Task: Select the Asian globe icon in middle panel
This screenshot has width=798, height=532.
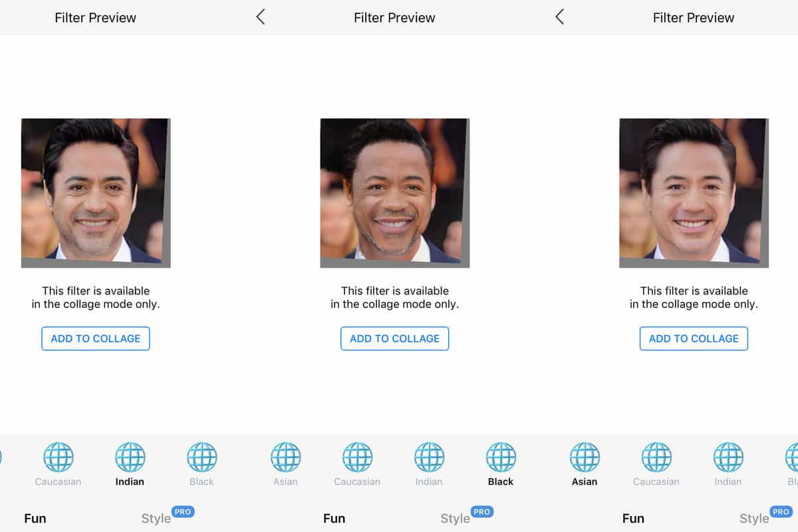Action: (286, 457)
